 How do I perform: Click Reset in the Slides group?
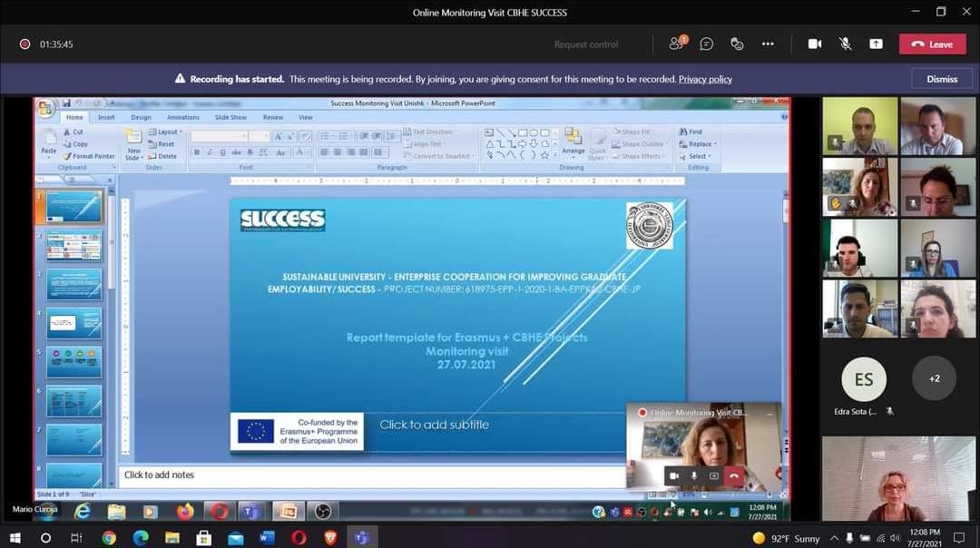(x=162, y=144)
